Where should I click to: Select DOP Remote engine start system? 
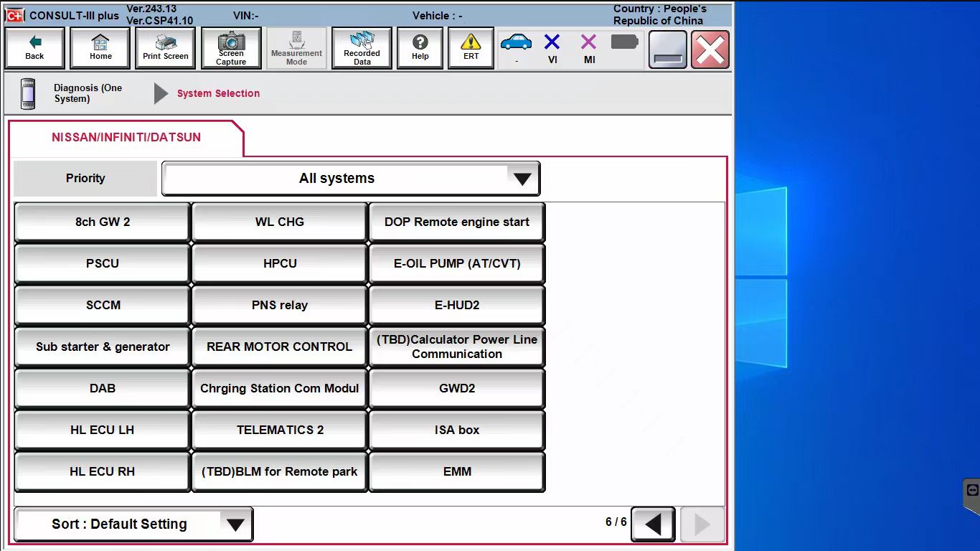pos(457,222)
